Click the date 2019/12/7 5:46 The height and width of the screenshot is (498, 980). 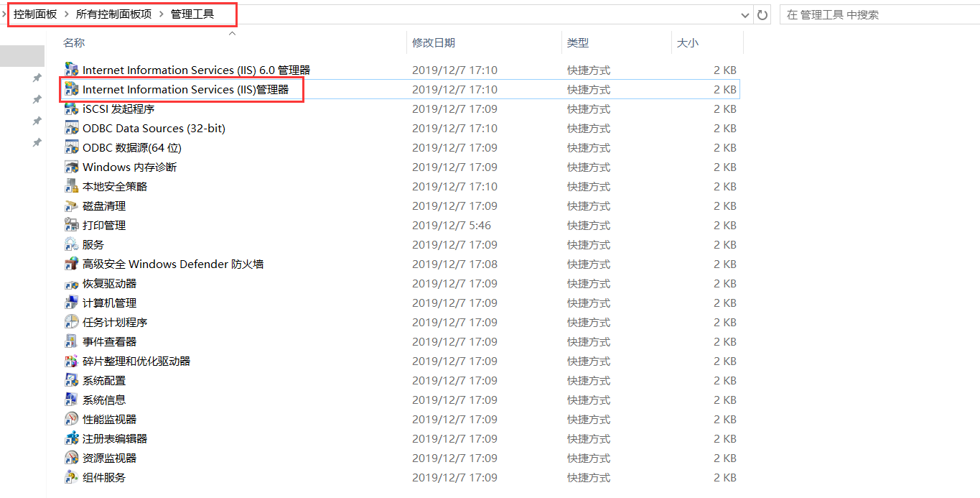pos(452,225)
